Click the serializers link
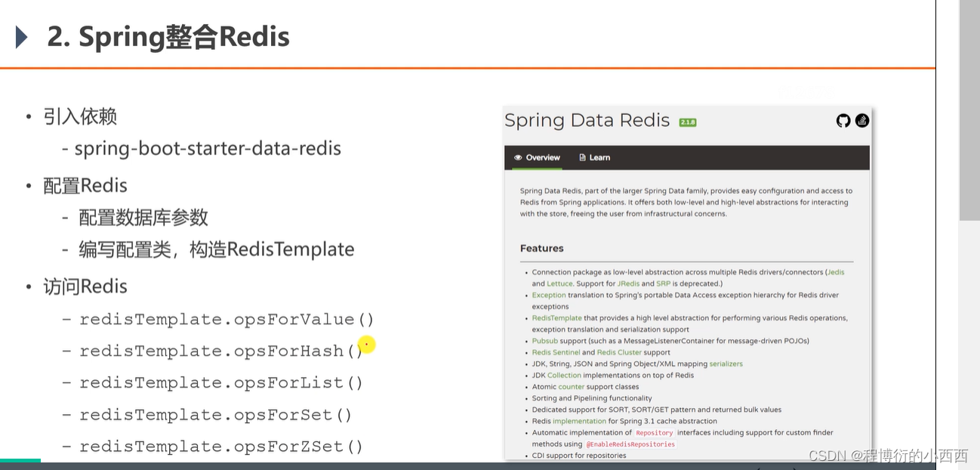 coord(726,363)
